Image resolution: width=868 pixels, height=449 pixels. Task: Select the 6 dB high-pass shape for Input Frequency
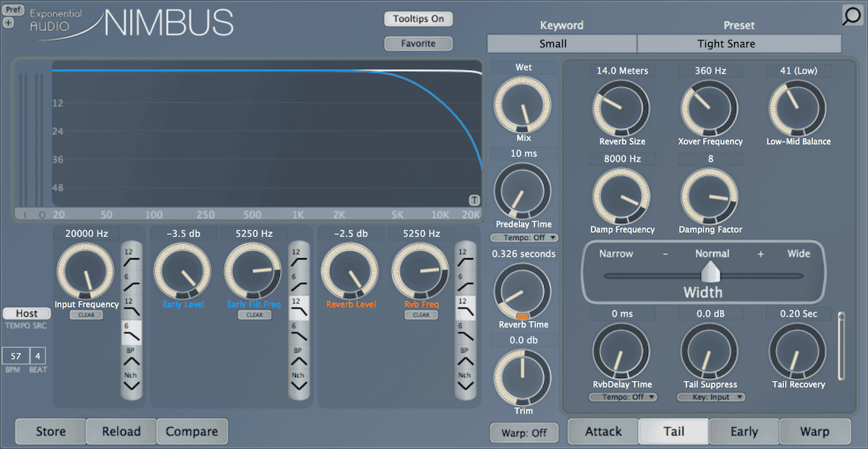click(131, 282)
